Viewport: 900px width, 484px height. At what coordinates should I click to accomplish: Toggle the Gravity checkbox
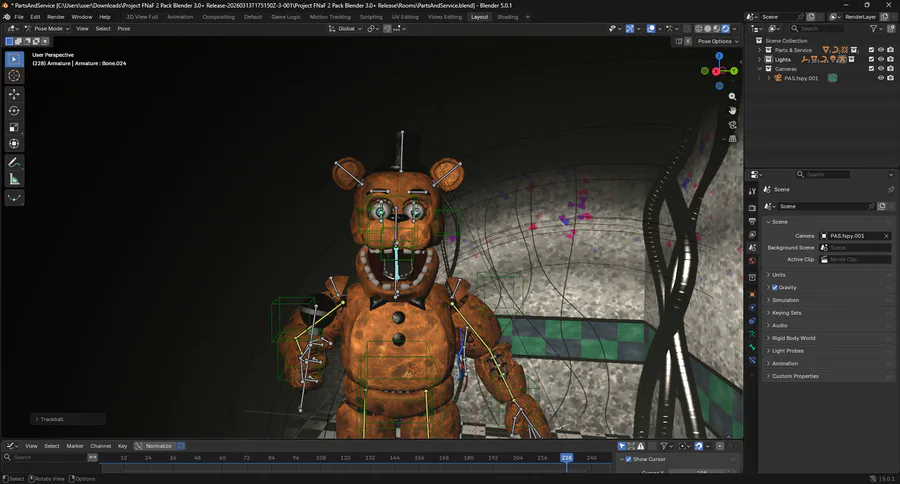(775, 288)
